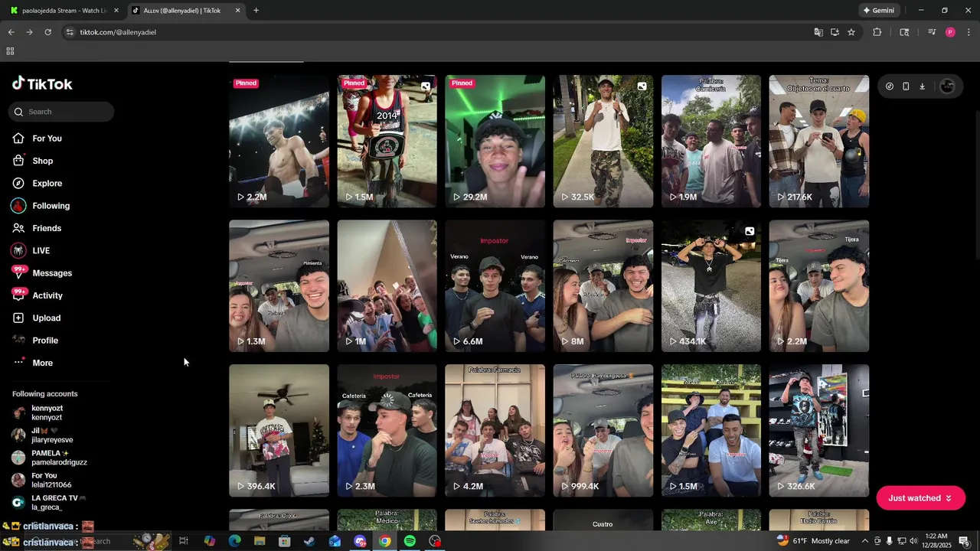Open the Chrome apps grid icon
The width and height of the screenshot is (980, 551).
pyautogui.click(x=10, y=51)
